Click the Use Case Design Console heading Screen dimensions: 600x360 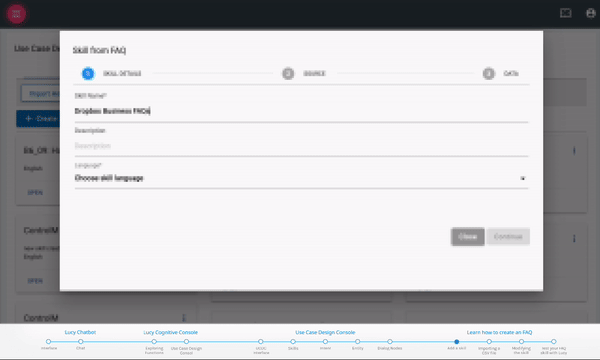pos(325,332)
